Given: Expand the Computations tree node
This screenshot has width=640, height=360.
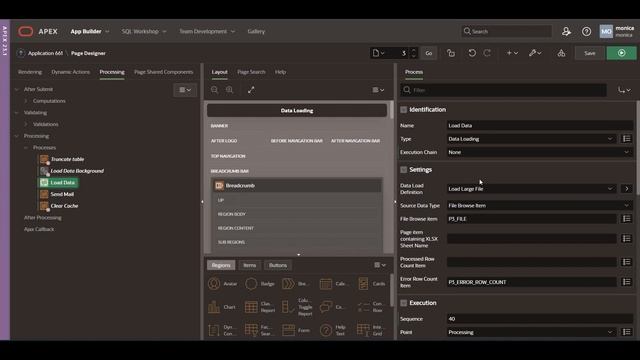Looking at the screenshot, I should (x=26, y=101).
